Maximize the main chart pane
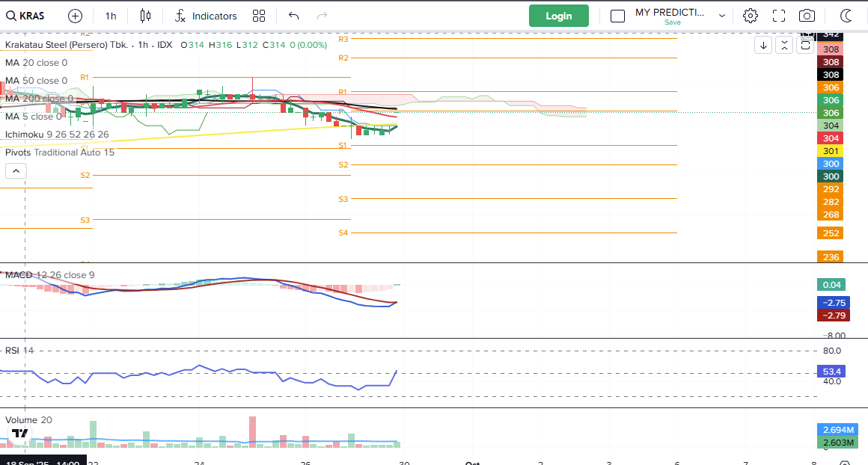This screenshot has height=465, width=868. (x=805, y=46)
